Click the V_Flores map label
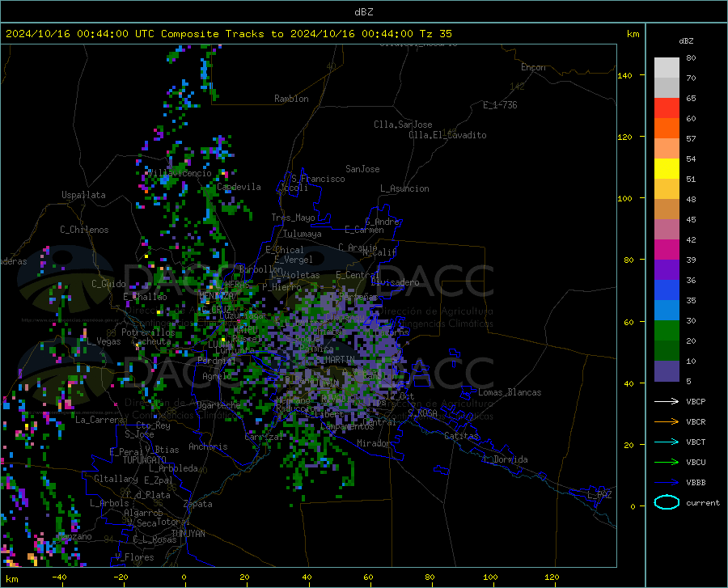 pos(134,557)
